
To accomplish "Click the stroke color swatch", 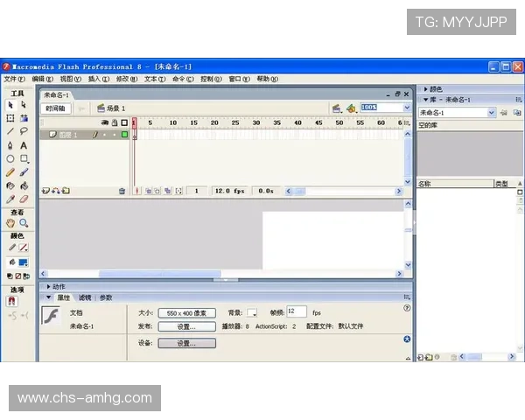I will [24, 248].
